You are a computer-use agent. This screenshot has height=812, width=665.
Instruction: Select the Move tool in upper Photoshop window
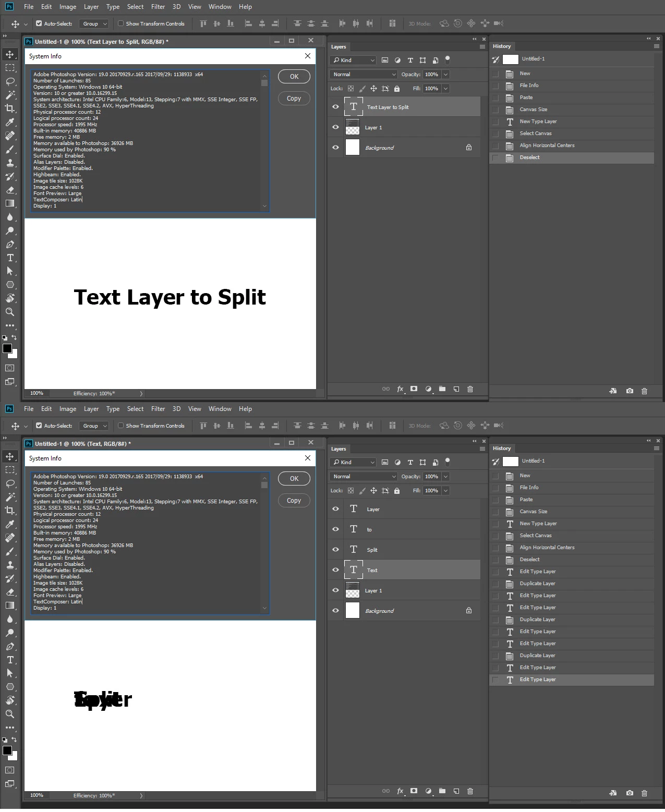10,54
